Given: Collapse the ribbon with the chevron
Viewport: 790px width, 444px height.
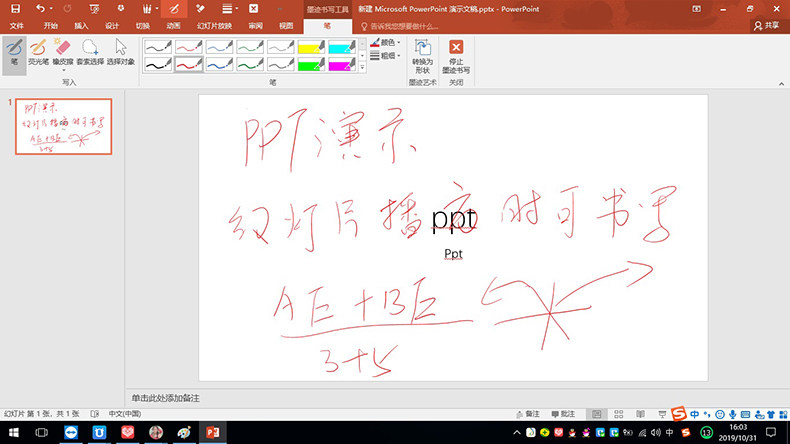Looking at the screenshot, I should pyautogui.click(x=781, y=84).
